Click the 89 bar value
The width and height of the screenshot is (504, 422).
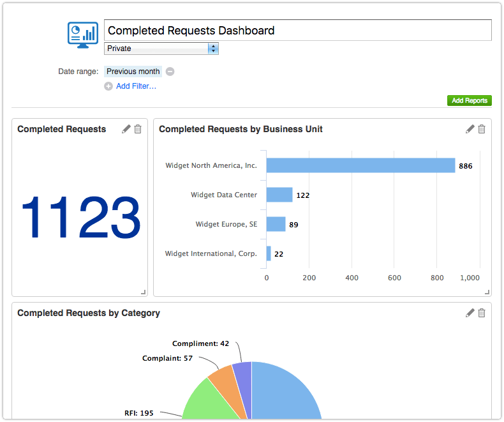[293, 225]
